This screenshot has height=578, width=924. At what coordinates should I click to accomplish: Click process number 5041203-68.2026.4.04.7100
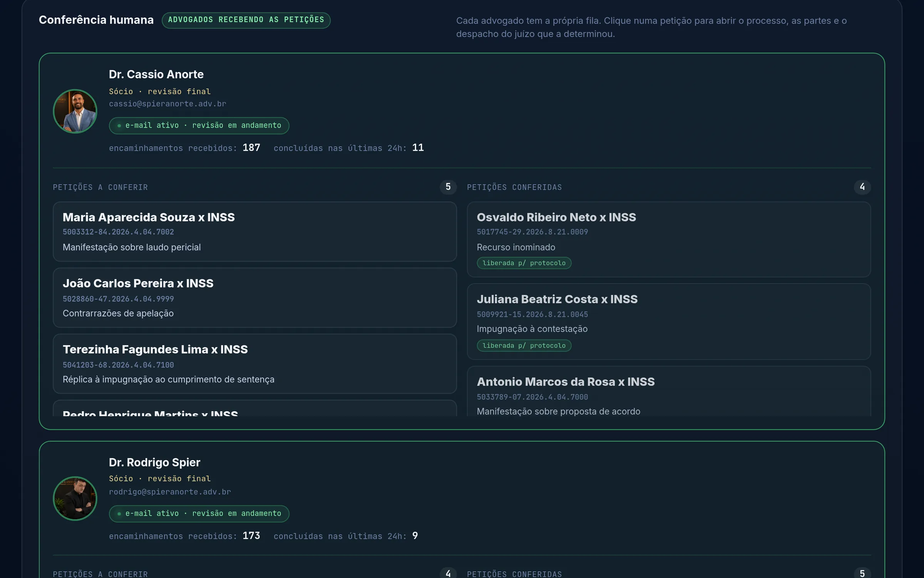click(118, 365)
